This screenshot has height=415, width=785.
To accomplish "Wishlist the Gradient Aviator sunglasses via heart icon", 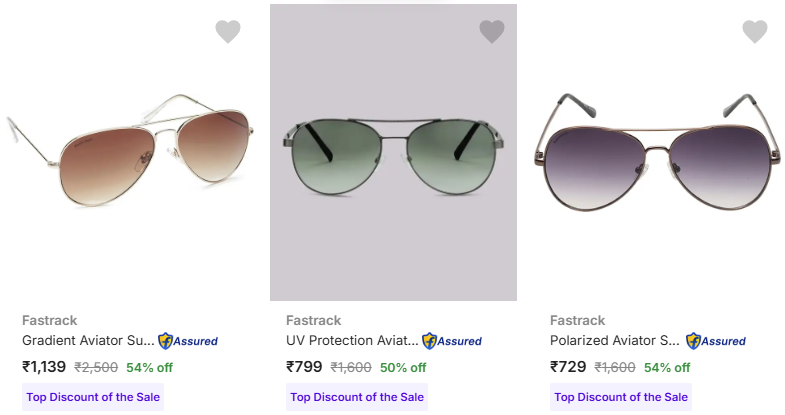I will pos(228,32).
